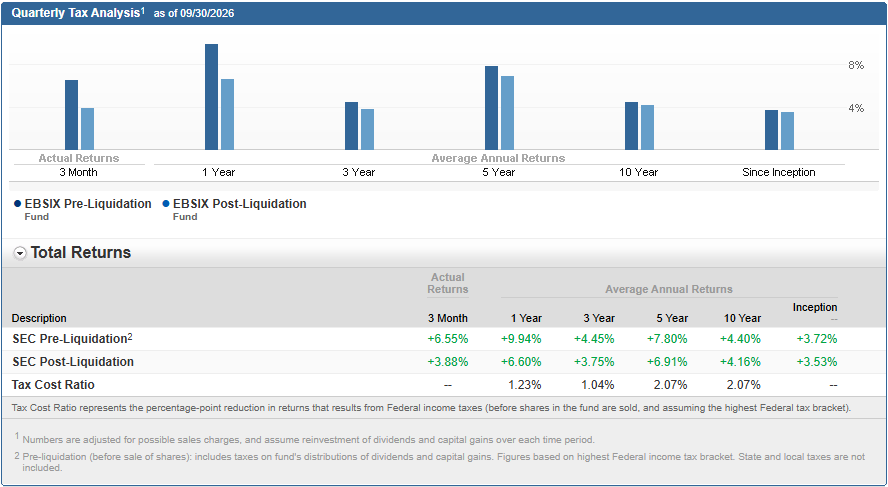The width and height of the screenshot is (888, 487).
Task: Click the Description column header
Action: [x=39, y=318]
